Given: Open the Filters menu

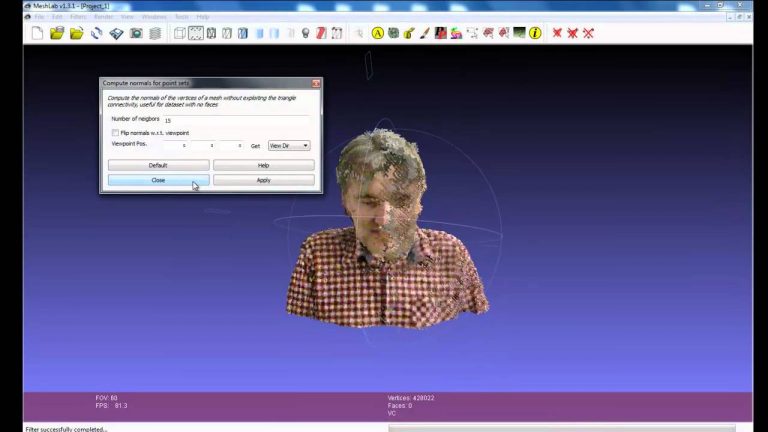Looking at the screenshot, I should point(78,17).
